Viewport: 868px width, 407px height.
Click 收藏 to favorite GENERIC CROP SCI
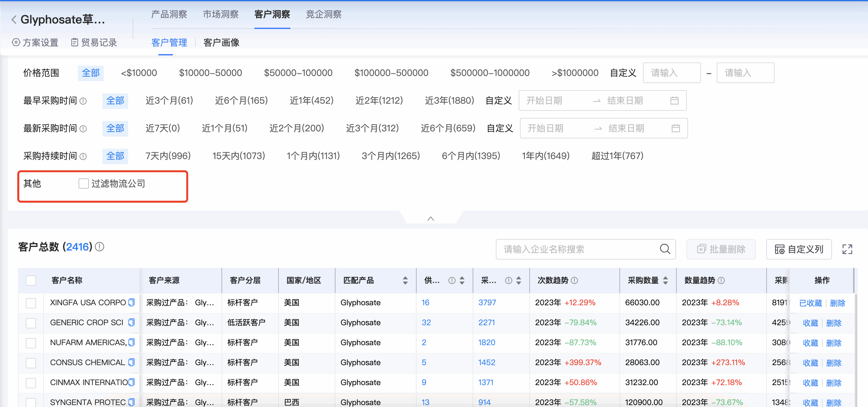[810, 323]
